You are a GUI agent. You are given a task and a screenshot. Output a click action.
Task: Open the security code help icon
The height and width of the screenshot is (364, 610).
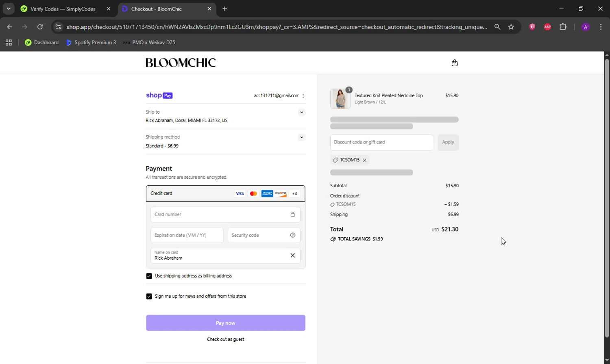click(x=292, y=235)
